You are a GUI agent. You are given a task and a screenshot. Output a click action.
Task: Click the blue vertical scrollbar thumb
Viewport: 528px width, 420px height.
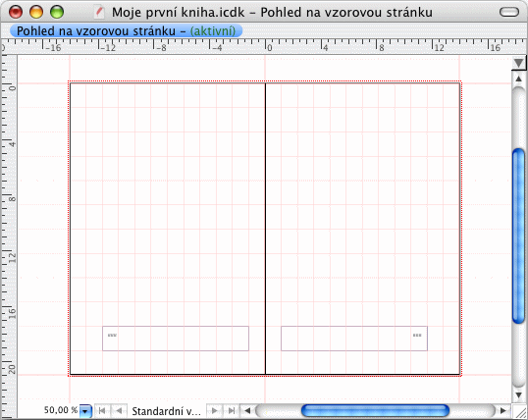coord(518,236)
